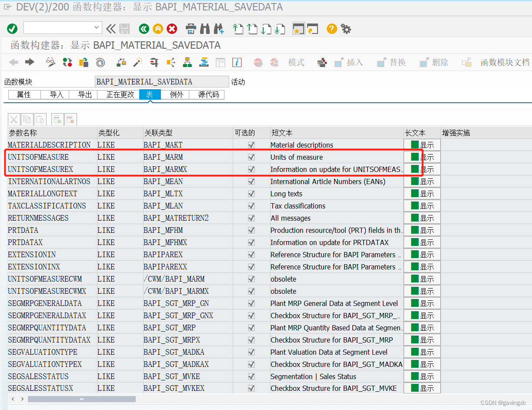Go to first page icon
The height and width of the screenshot is (410, 532).
coord(238,29)
